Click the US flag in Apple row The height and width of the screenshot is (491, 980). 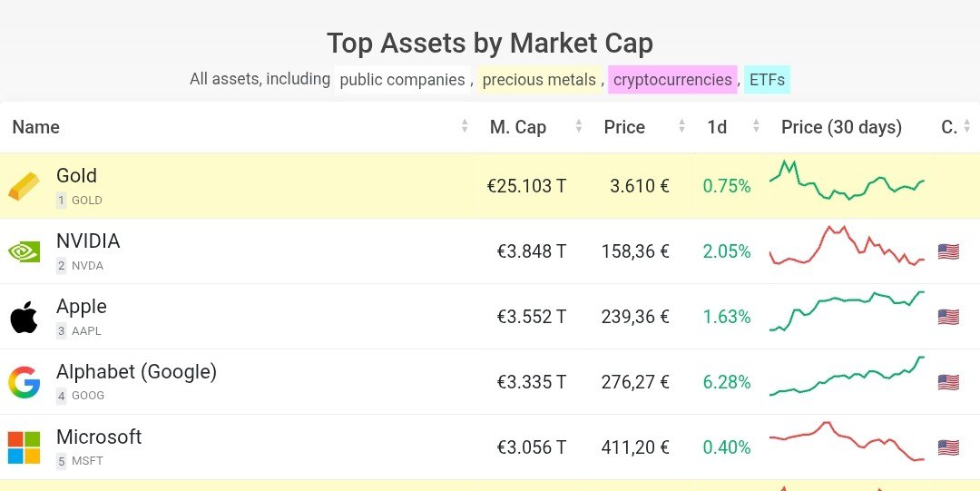coord(948,317)
